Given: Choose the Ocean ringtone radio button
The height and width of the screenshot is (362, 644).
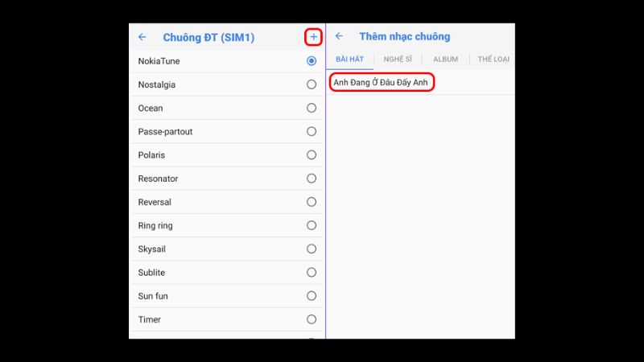Looking at the screenshot, I should [x=312, y=108].
